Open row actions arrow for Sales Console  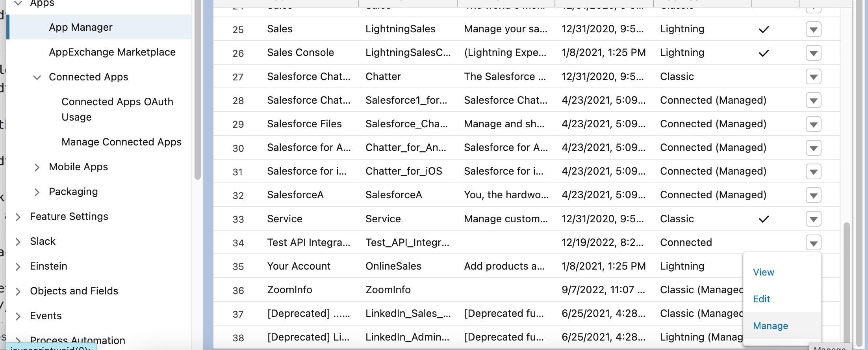(x=813, y=53)
